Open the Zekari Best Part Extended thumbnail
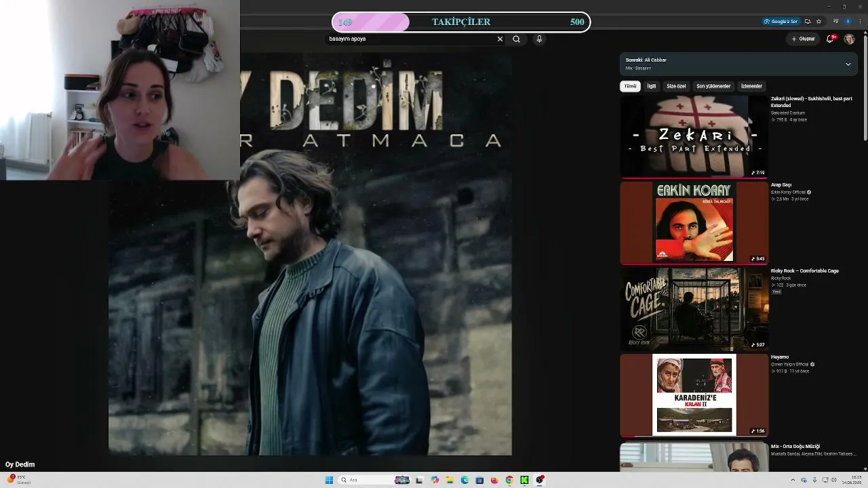The width and height of the screenshot is (868, 488). 694,136
